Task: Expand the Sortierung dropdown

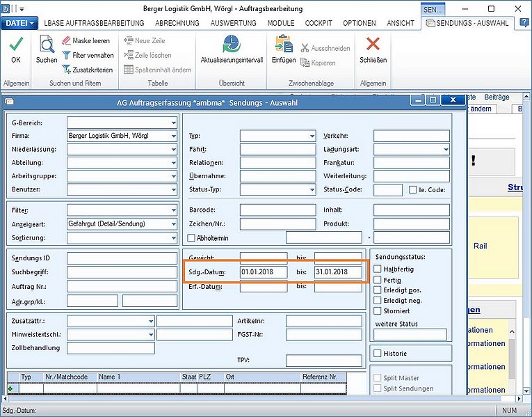Action: point(173,237)
